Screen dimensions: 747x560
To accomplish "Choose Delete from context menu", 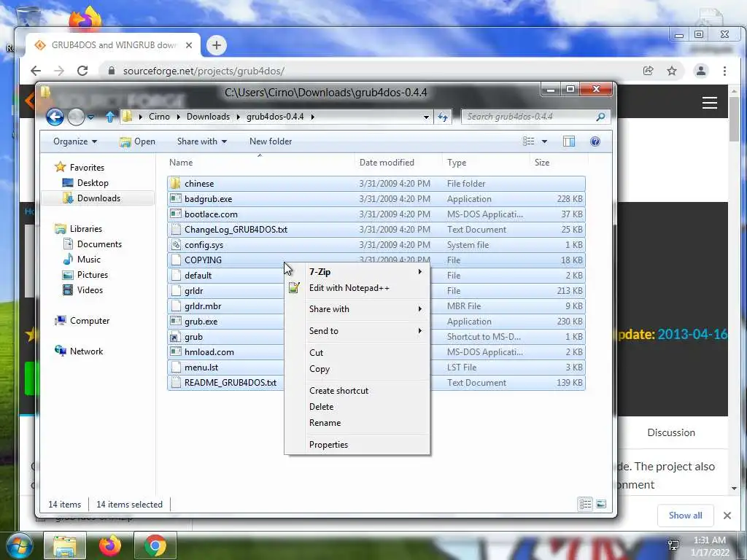I will [x=357, y=407].
